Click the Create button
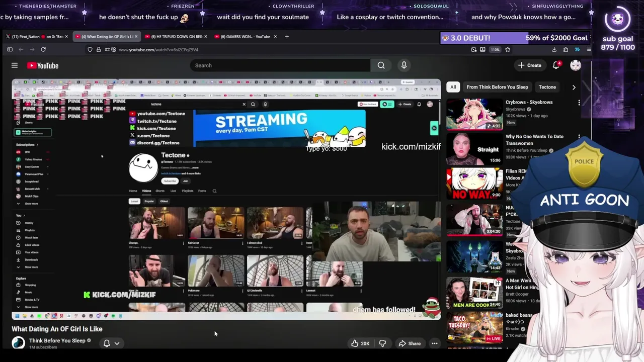Screen dimensions: 644x362 tap(529, 65)
